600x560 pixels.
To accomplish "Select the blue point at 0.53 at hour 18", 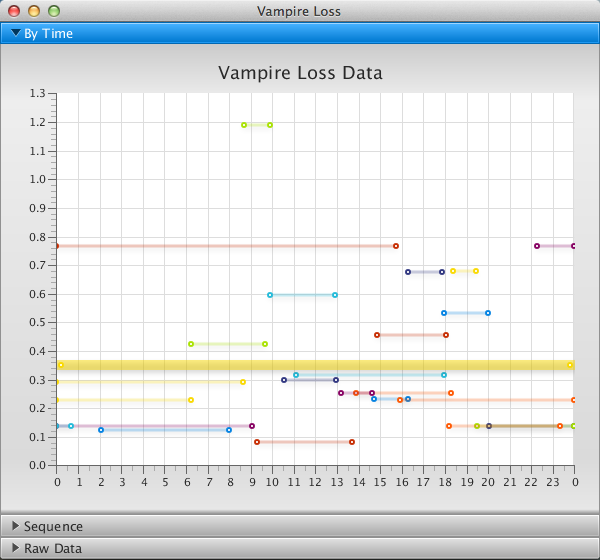I will pyautogui.click(x=444, y=313).
